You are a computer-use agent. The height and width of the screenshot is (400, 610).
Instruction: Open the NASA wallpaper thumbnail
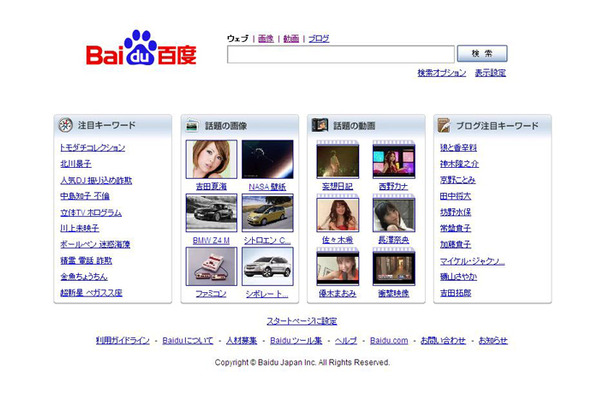[267, 159]
